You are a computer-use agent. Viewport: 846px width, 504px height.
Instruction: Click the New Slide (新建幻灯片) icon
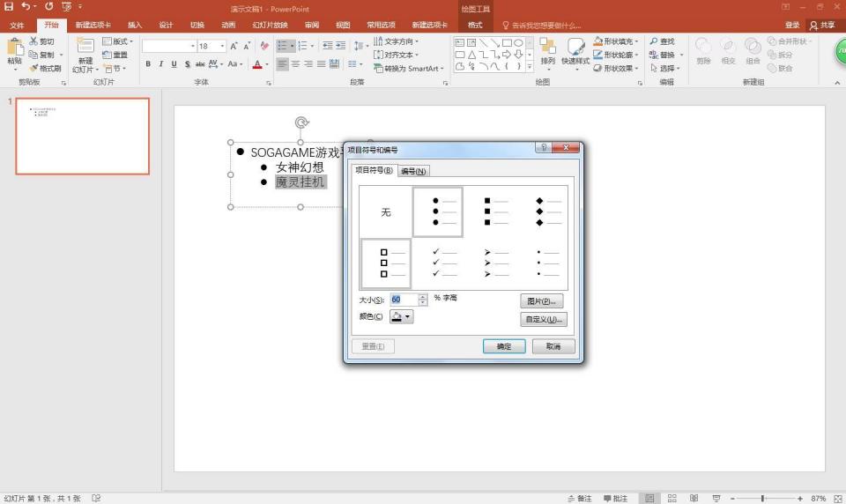click(84, 53)
